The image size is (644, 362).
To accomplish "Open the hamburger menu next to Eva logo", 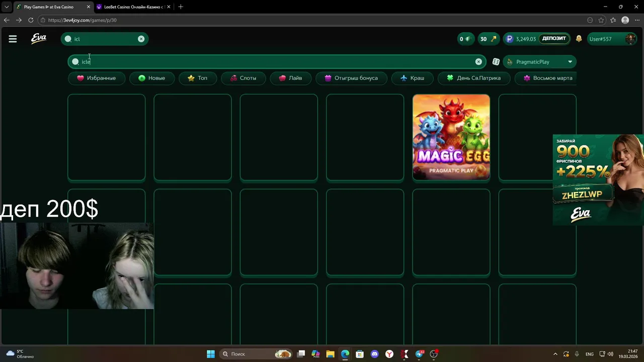I will pyautogui.click(x=13, y=39).
